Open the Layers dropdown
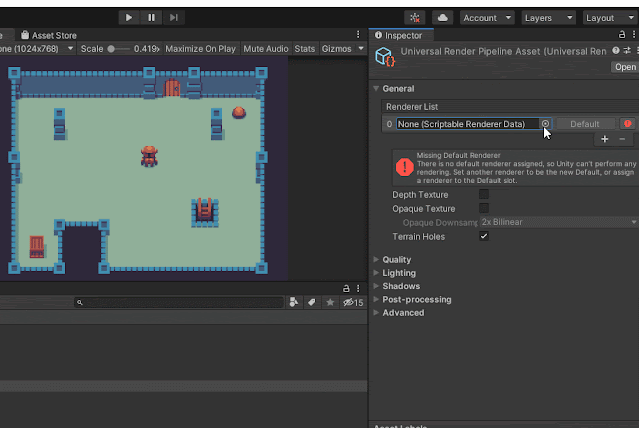This screenshot has height=428, width=639. click(x=548, y=18)
